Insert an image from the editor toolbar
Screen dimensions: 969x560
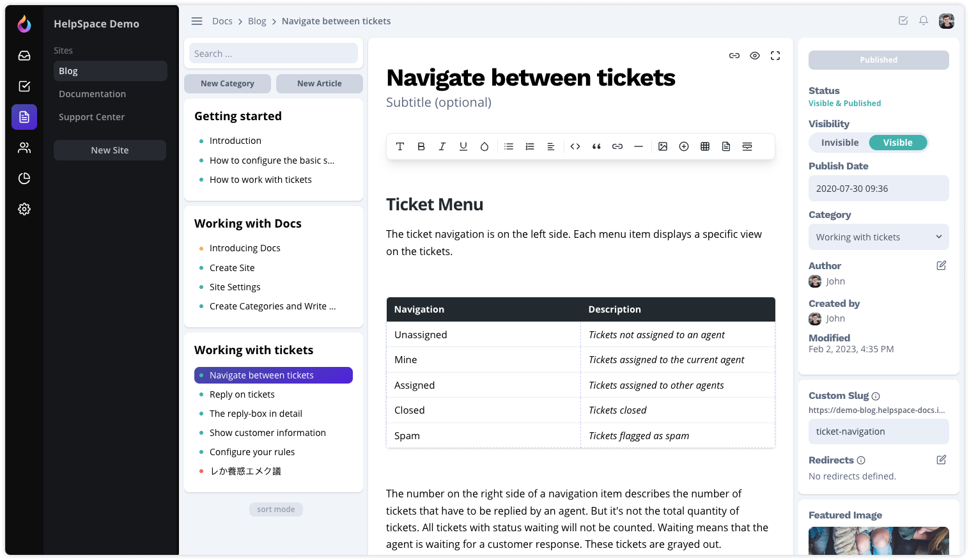pyautogui.click(x=663, y=146)
